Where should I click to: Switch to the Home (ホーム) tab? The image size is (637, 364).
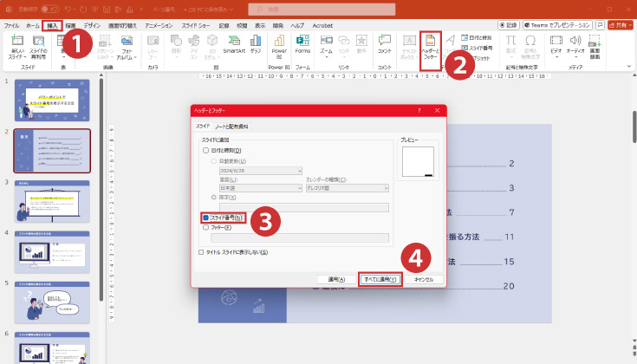33,26
